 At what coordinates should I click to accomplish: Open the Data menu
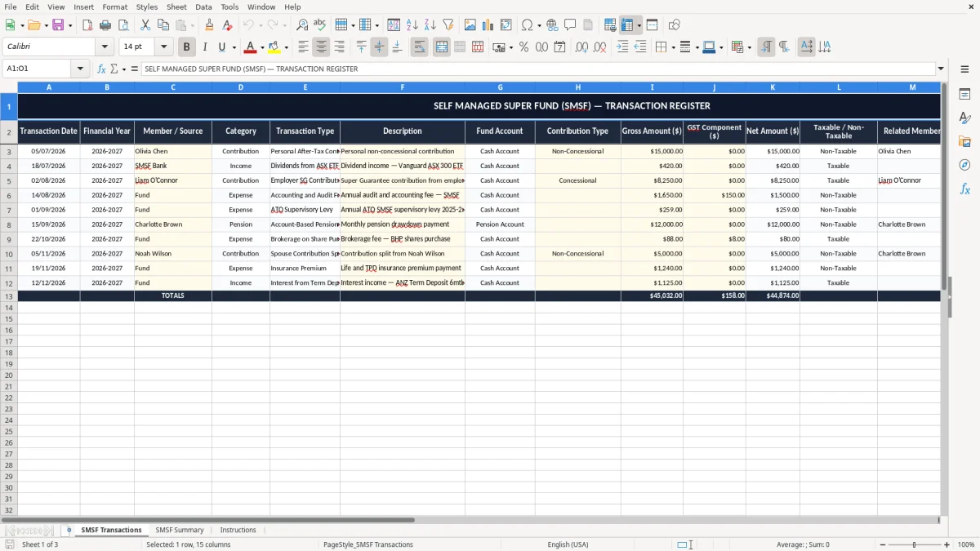pyautogui.click(x=203, y=7)
